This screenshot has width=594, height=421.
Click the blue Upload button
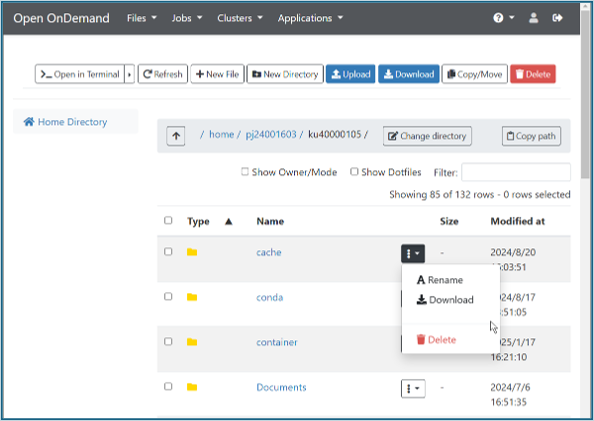351,74
